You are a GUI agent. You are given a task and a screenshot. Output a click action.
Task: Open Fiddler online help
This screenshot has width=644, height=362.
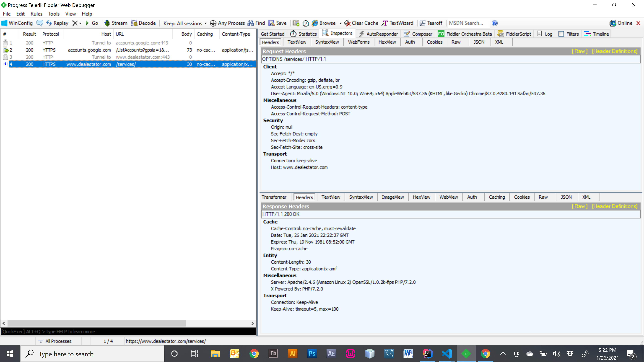[x=495, y=23]
